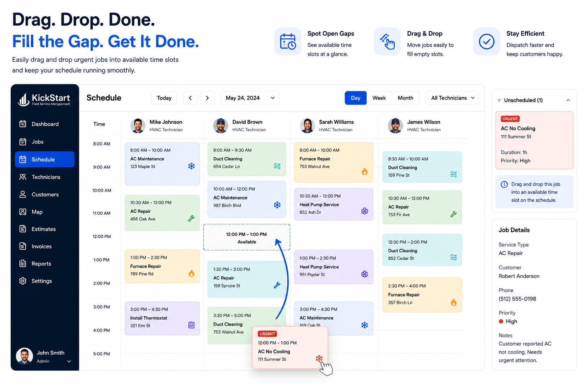
Task: Open the Install Thermostat job at 321 Elm St
Action: pyautogui.click(x=162, y=318)
